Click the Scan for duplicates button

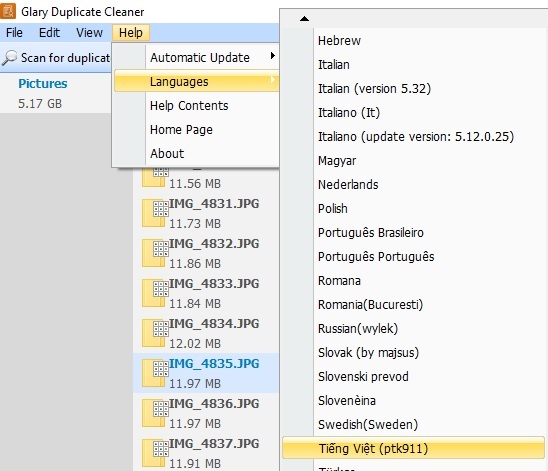tap(56, 58)
